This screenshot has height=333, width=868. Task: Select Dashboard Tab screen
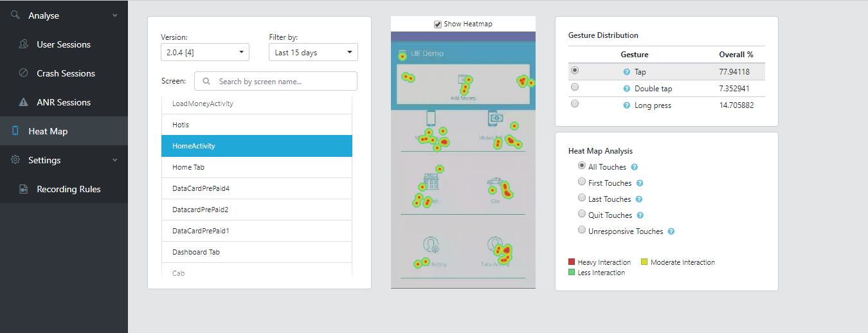(x=257, y=252)
